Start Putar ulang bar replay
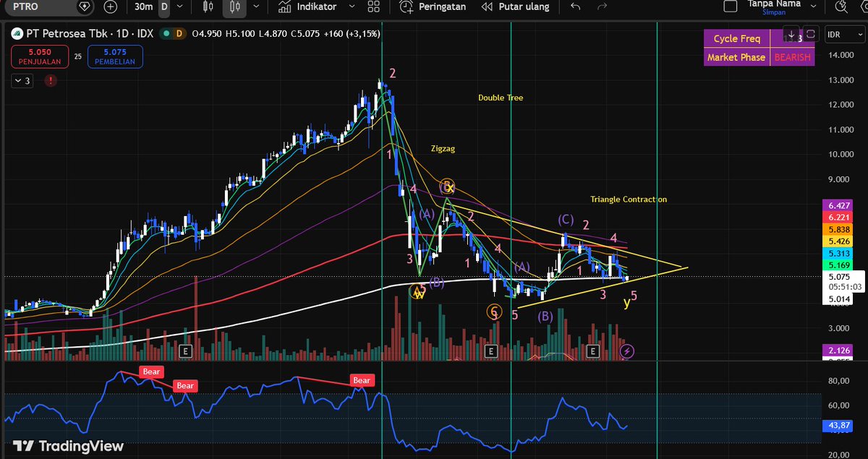This screenshot has height=459, width=868. [516, 7]
